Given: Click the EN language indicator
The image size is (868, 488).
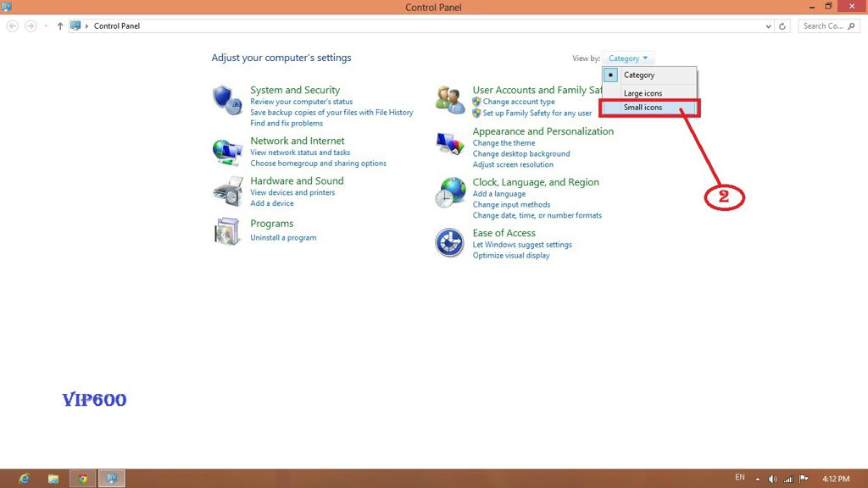Looking at the screenshot, I should click(739, 478).
